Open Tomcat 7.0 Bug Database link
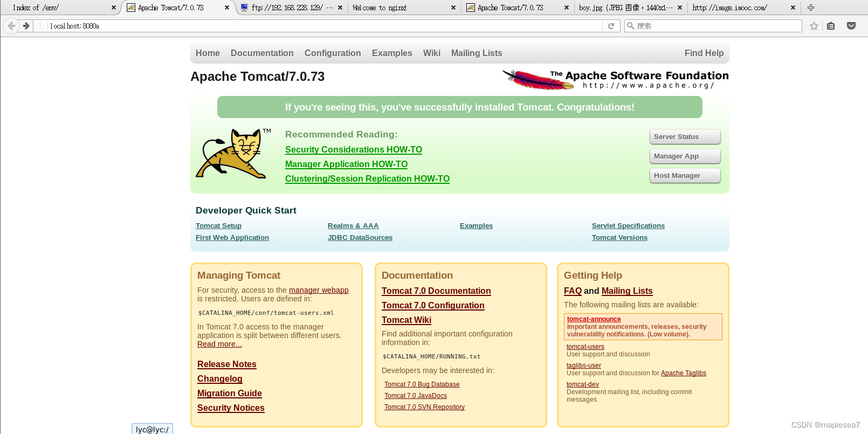 (x=422, y=384)
